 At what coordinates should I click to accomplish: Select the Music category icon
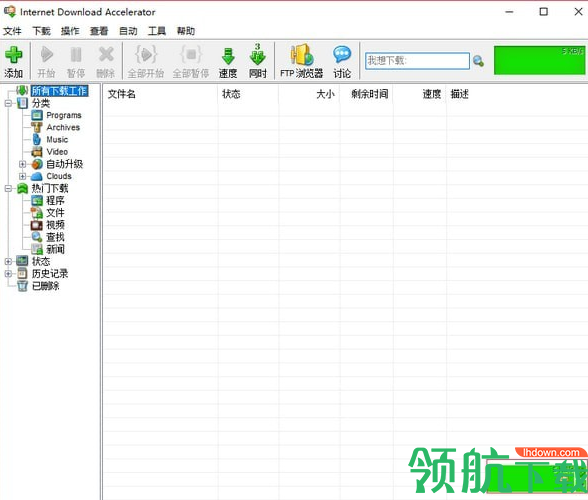click(37, 140)
